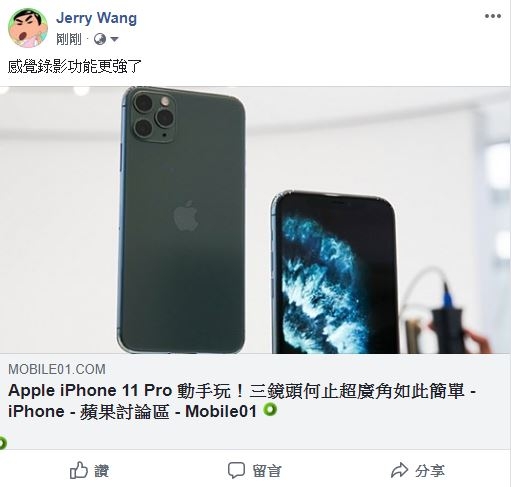Open the iPhone 11 Pro link preview image

255,220
